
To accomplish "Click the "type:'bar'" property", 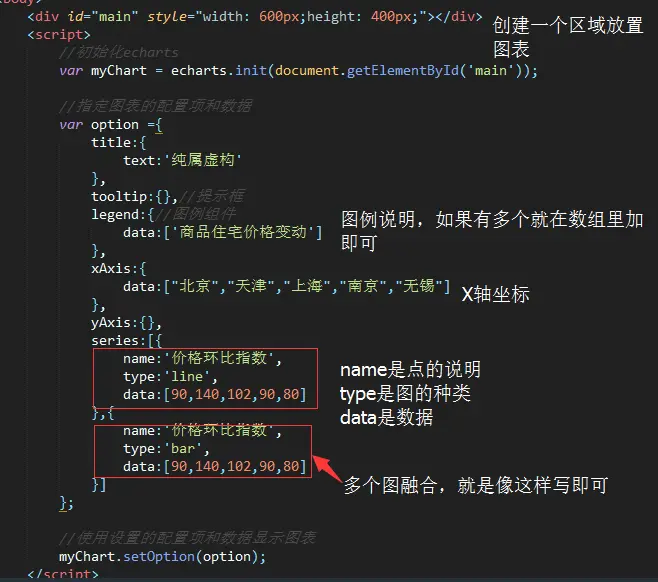I will 162,449.
